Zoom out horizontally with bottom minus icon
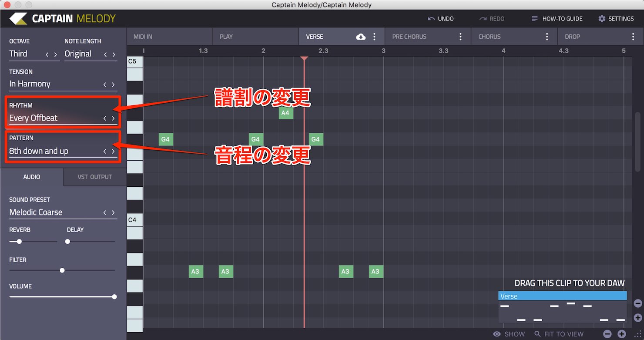644x340 pixels. click(607, 334)
